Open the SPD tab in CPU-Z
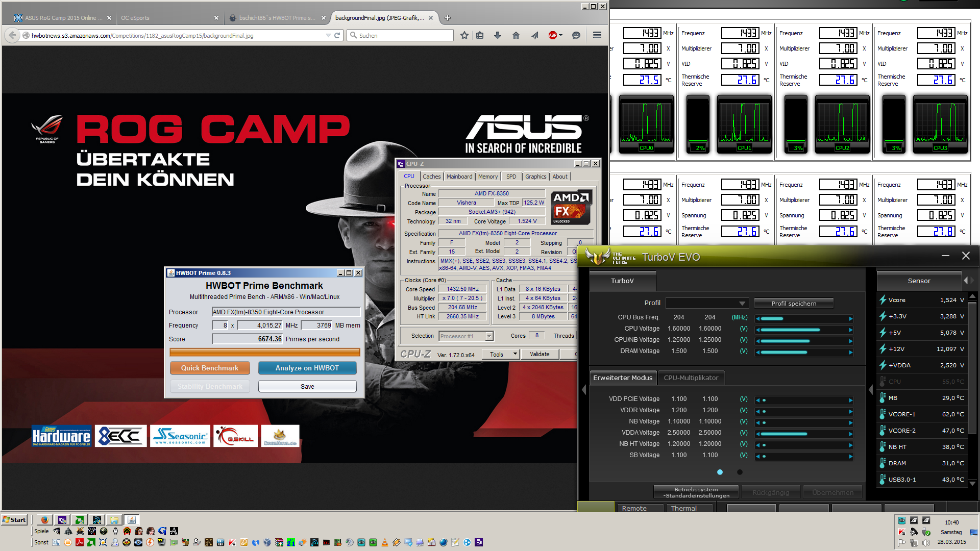This screenshot has width=980, height=551. tap(511, 177)
